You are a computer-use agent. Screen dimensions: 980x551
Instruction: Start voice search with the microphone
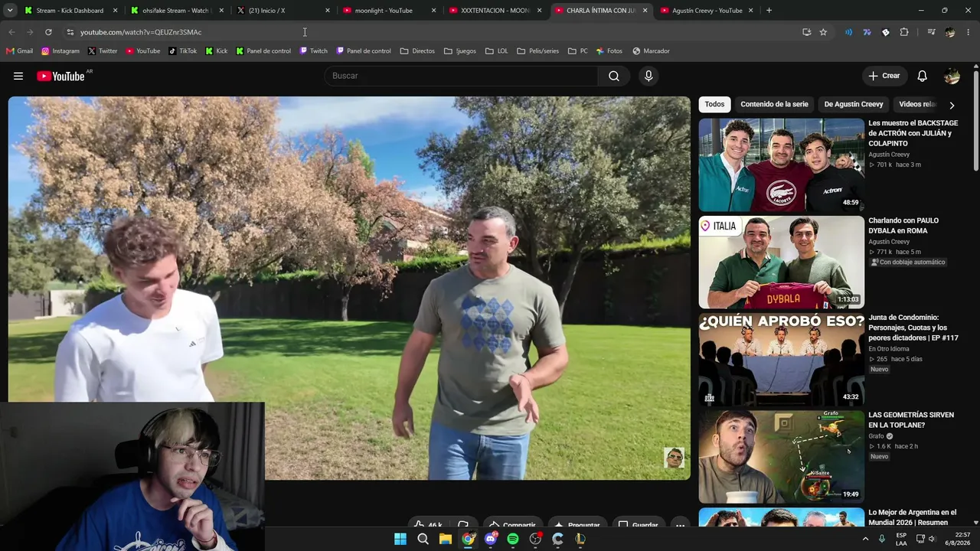[648, 76]
